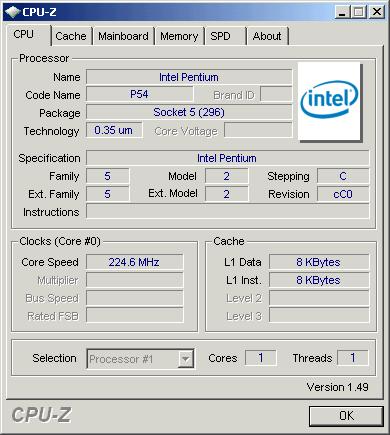The height and width of the screenshot is (435, 390).
Task: Click the Stepping value C
Action: click(343, 176)
